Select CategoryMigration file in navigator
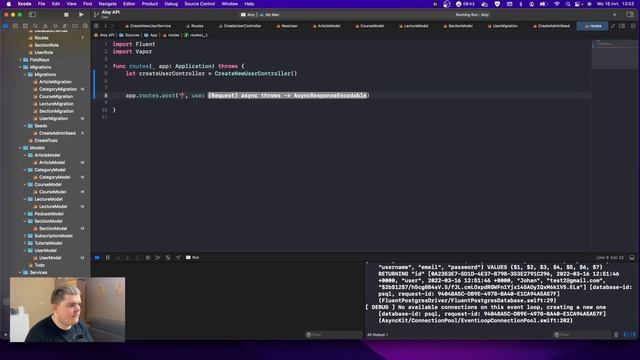The width and height of the screenshot is (640, 360). [x=58, y=89]
